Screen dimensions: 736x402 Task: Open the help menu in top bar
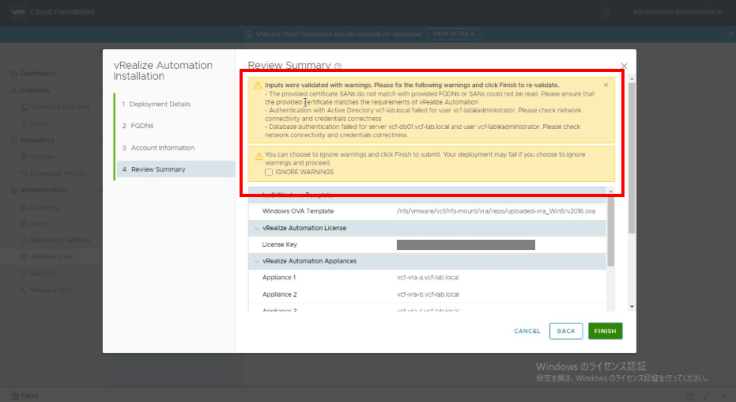(x=606, y=12)
